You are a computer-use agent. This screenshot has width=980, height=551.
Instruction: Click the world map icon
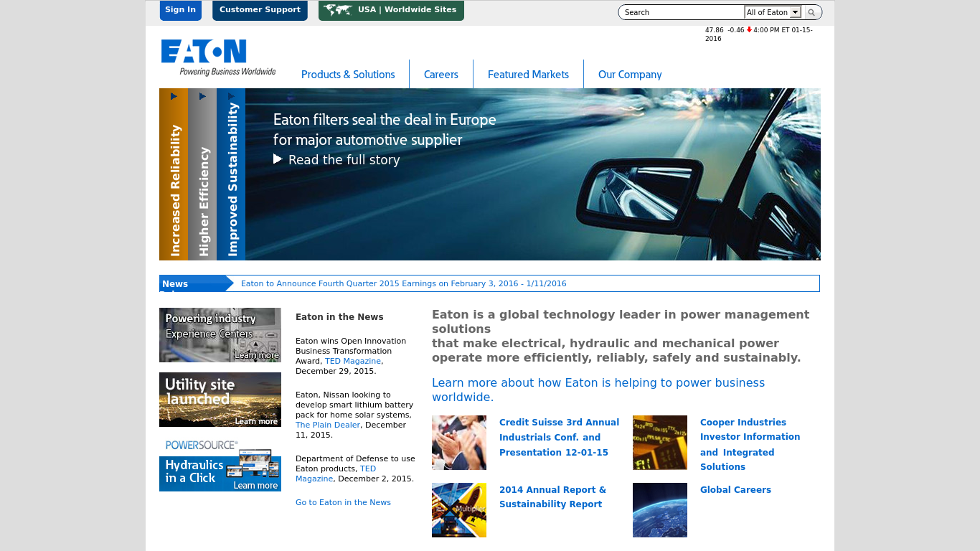pyautogui.click(x=337, y=10)
